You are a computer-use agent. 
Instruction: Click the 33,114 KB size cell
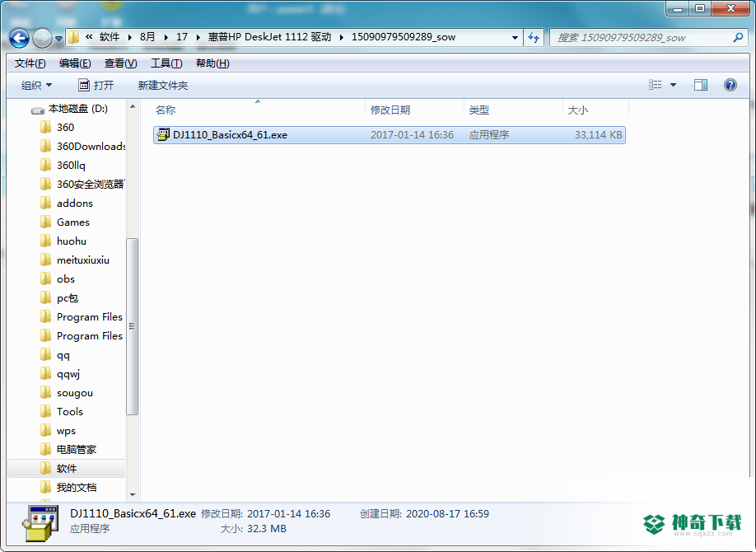tap(598, 135)
